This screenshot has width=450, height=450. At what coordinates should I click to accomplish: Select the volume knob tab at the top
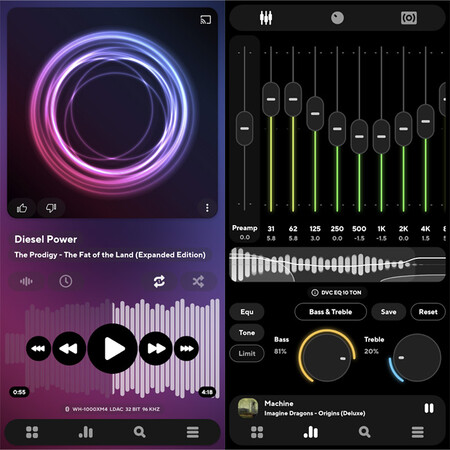click(337, 18)
